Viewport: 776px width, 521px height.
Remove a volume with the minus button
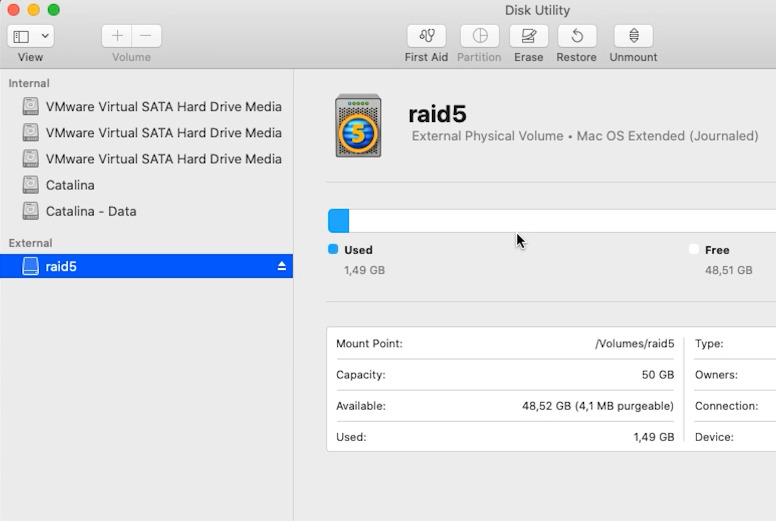146,36
